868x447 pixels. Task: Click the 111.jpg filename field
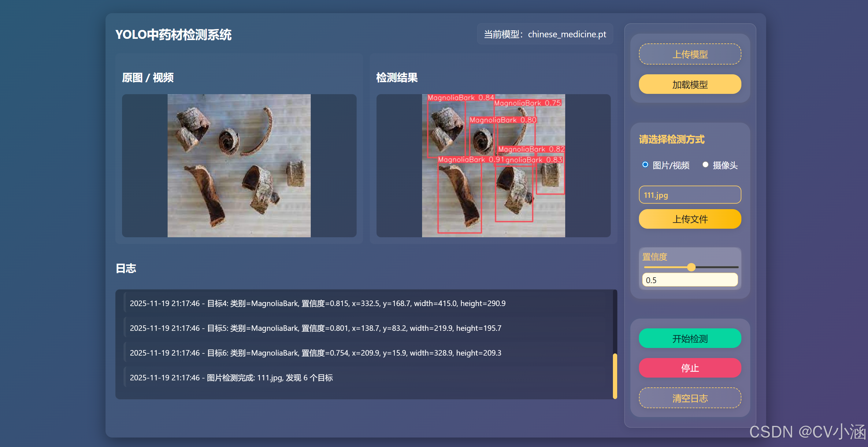689,195
